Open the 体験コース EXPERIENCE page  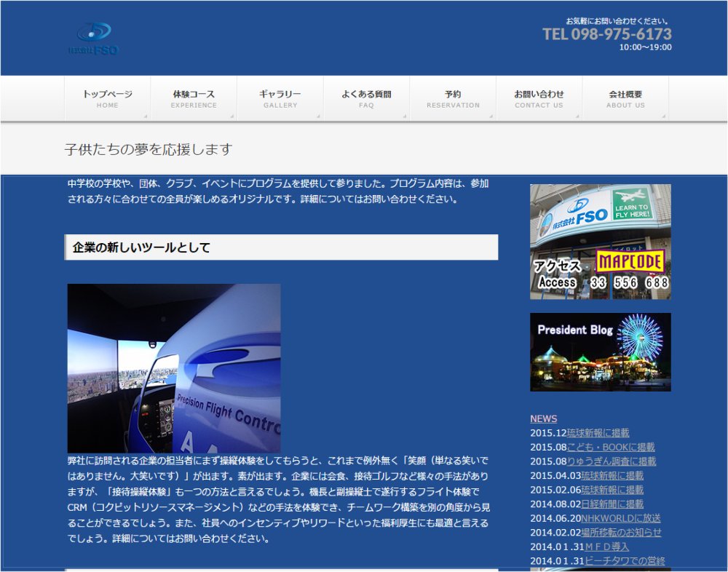pos(194,98)
